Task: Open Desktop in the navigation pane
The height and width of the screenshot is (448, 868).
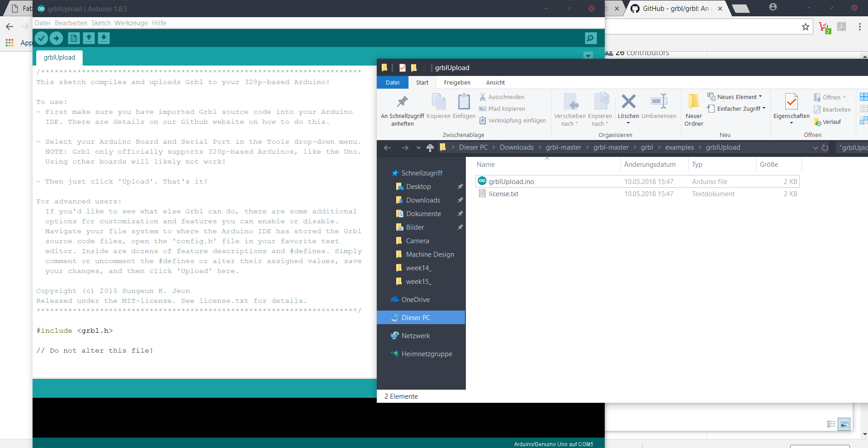Action: pyautogui.click(x=418, y=187)
